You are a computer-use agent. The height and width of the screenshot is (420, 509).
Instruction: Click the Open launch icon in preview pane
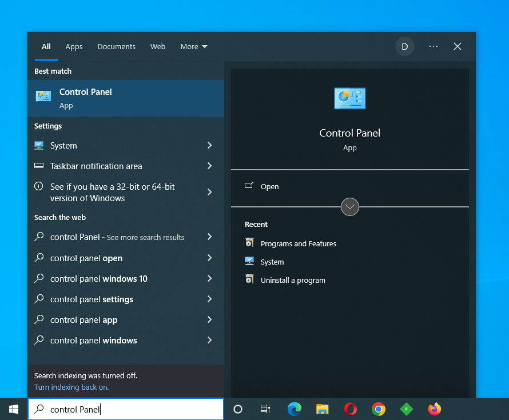[x=249, y=185]
